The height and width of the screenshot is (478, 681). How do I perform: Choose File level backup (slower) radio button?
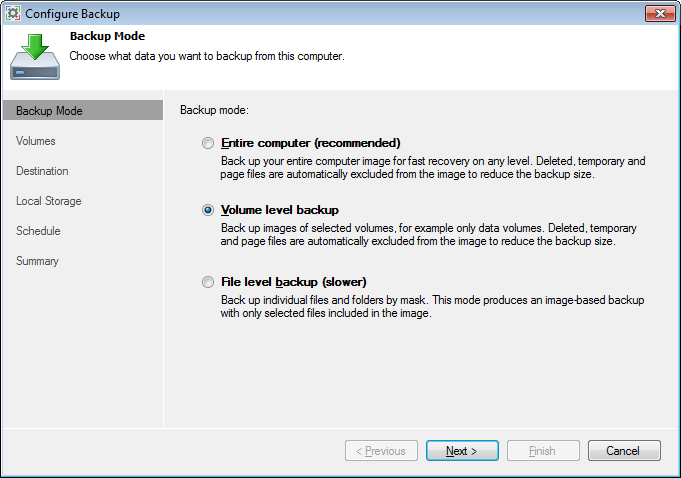(208, 282)
